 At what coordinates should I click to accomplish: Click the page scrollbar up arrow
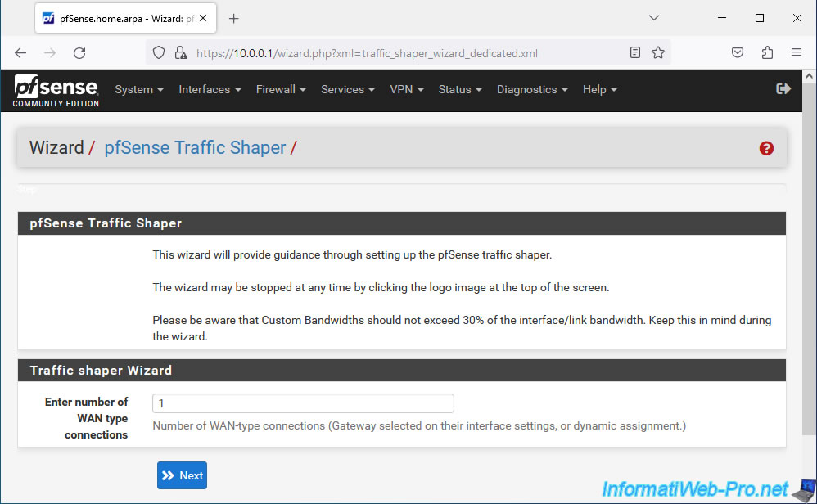coord(809,76)
